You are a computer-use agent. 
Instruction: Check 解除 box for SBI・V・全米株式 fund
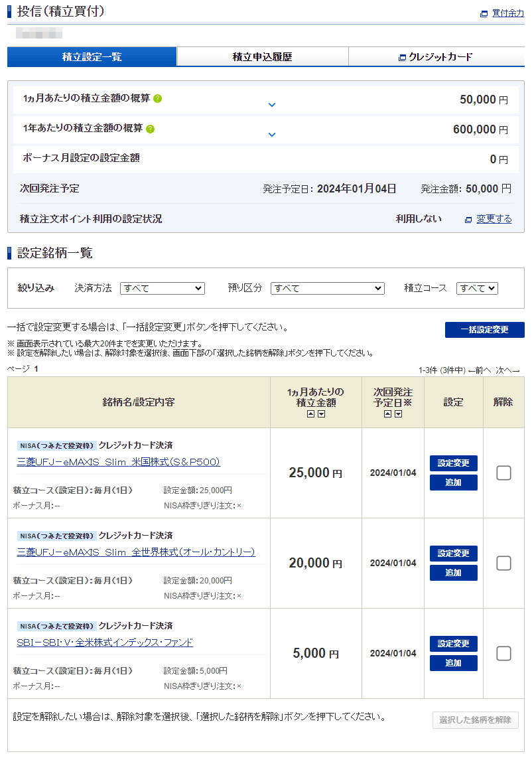503,653
